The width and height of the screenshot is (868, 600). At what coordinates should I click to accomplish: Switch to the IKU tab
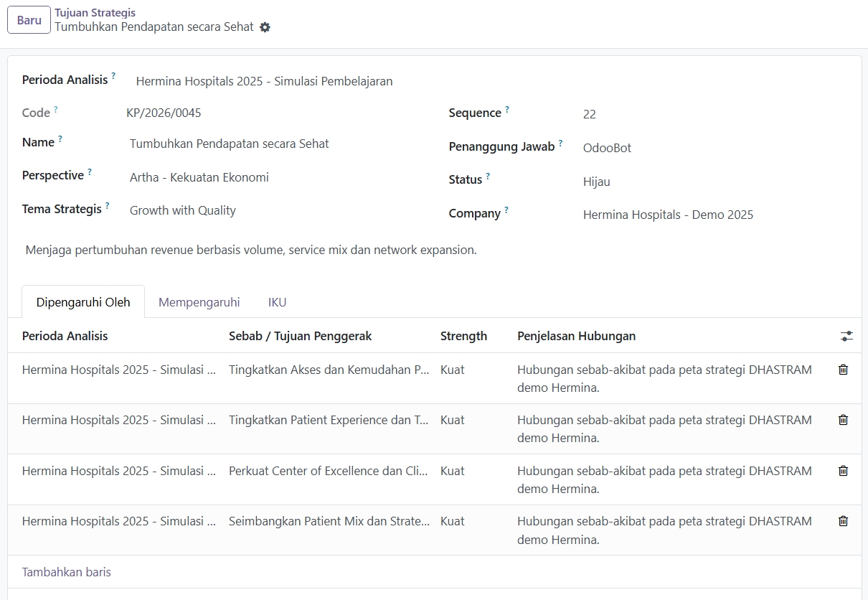278,302
